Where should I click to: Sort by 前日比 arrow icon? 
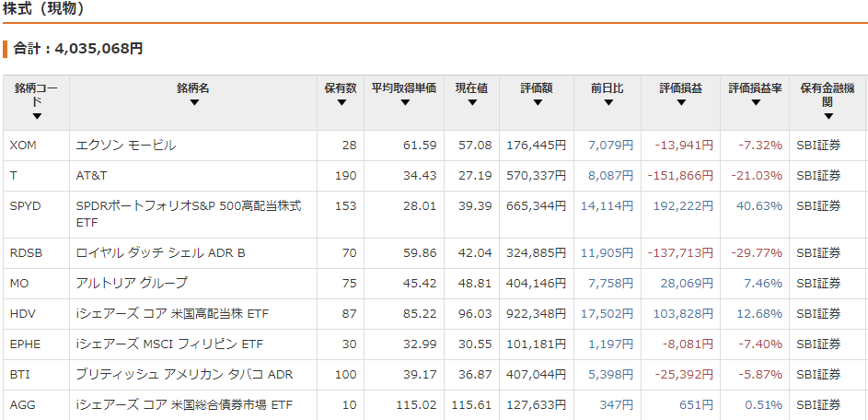pyautogui.click(x=607, y=103)
